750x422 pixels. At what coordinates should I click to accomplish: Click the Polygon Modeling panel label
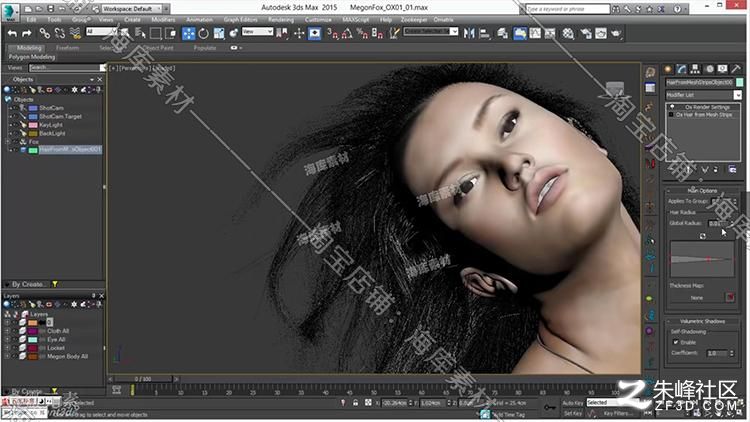click(x=32, y=57)
